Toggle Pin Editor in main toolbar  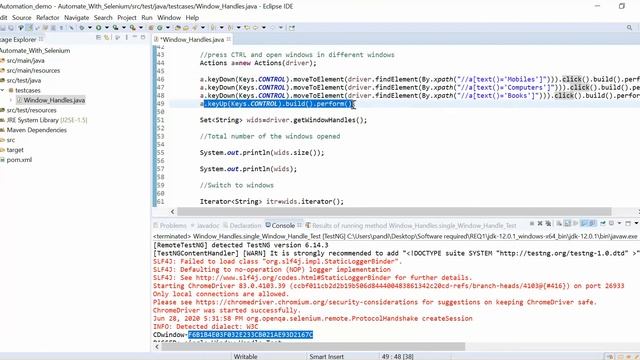[292, 28]
